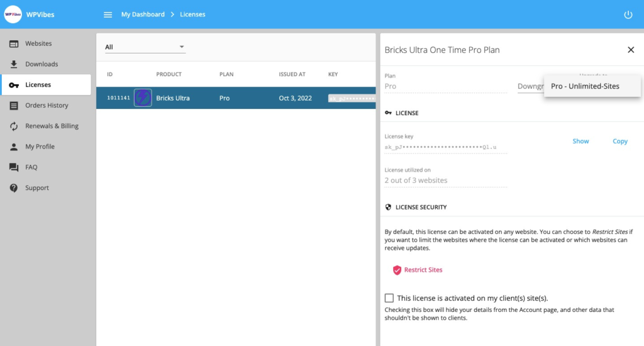This screenshot has height=346, width=644.
Task: Open Support menu item
Action: tap(46, 187)
